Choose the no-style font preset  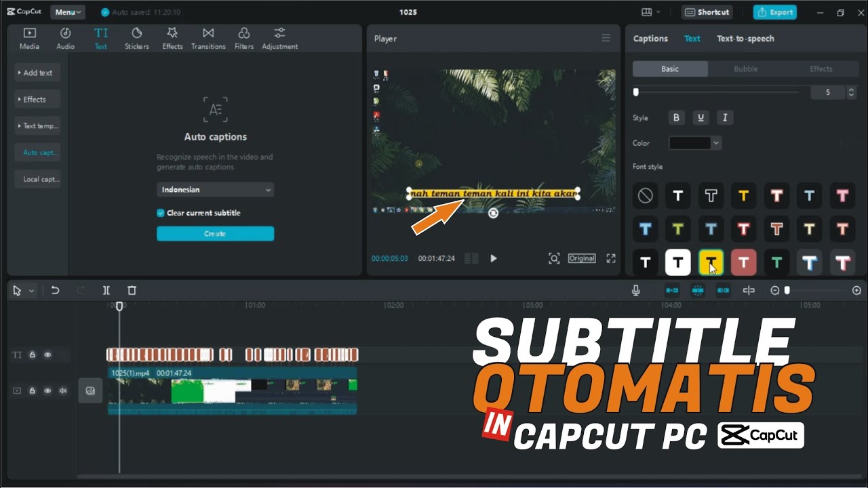point(645,196)
